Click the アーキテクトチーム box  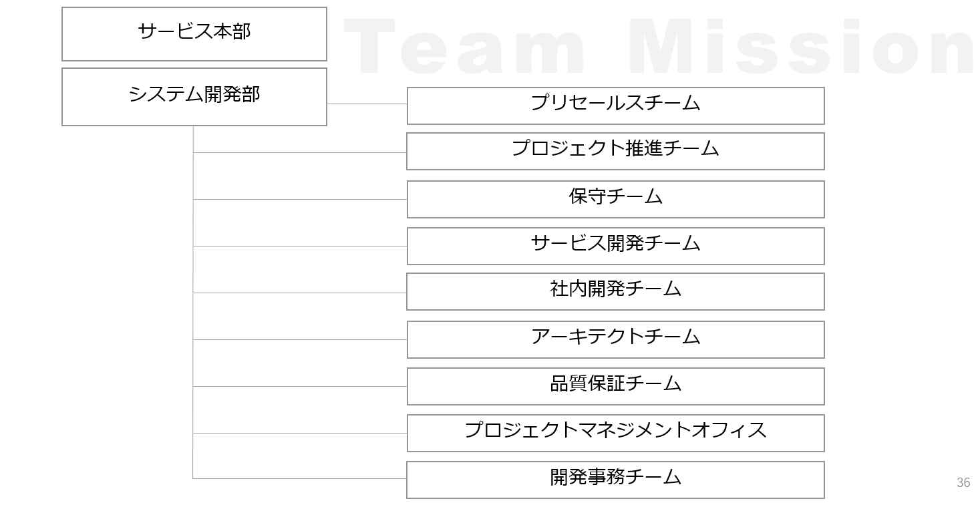[616, 339]
